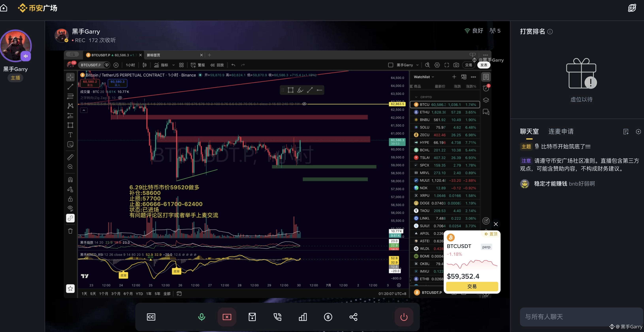Screen dimensions: 644x332
Task: Click the zoom-in magnifier tool
Action: [70, 167]
